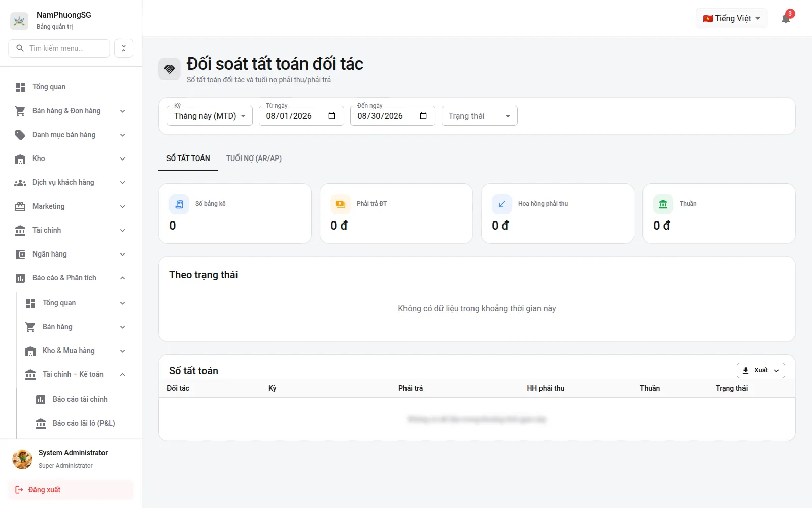Expand Bán hàng & Đơn hàng menu
The image size is (812, 508).
pos(71,111)
